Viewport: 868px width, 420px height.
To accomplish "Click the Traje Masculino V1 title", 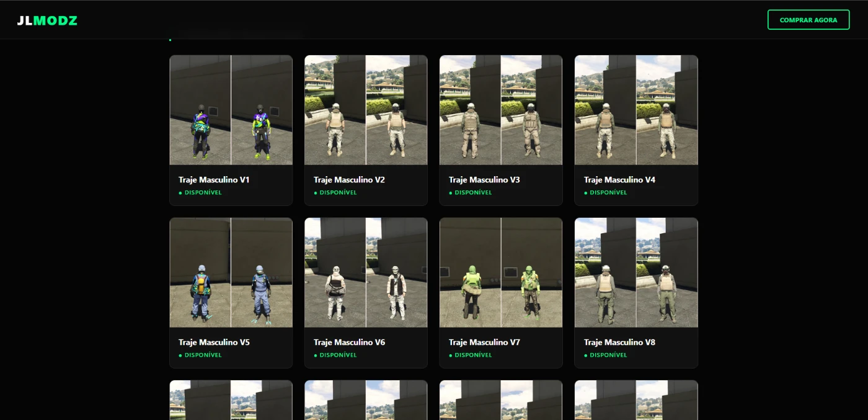I will point(214,180).
